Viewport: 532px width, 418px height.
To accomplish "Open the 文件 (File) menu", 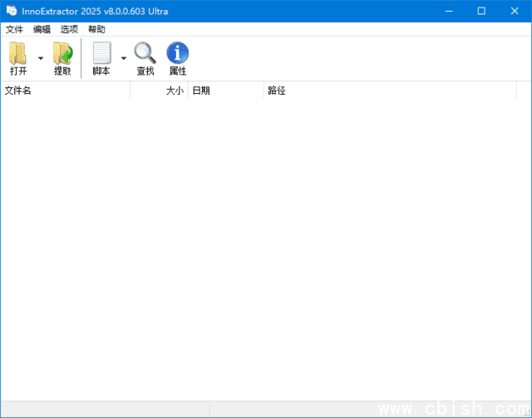I will click(x=14, y=29).
